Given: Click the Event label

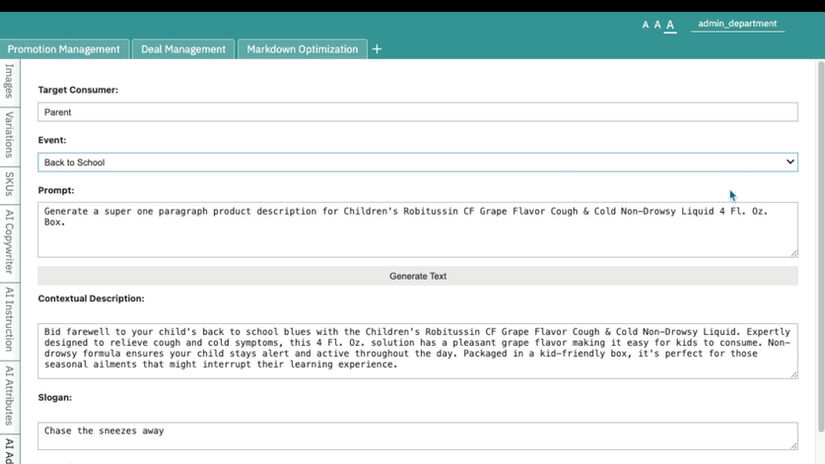Looking at the screenshot, I should (x=52, y=140).
